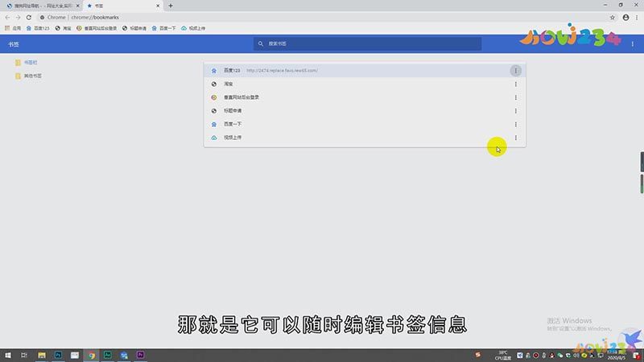Open Task View on the taskbar
Viewport: 644px width, 362px height.
24,356
